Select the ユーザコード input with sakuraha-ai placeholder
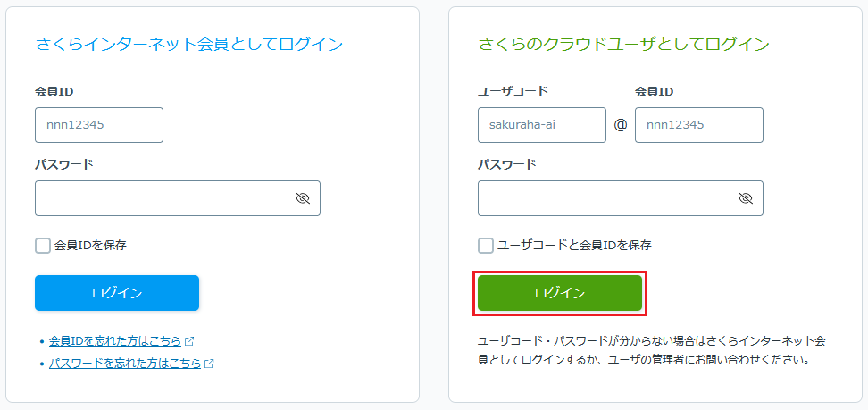 point(542,125)
